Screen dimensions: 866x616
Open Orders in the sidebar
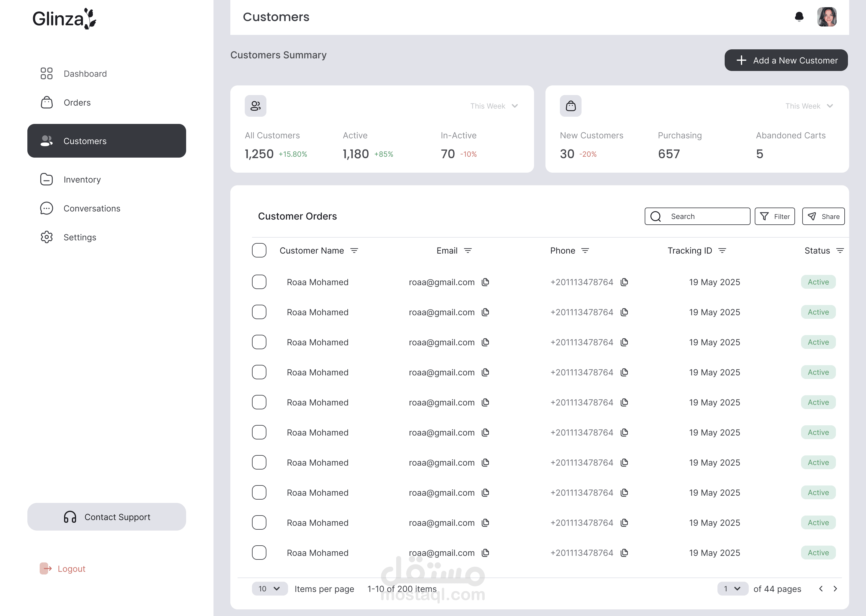pyautogui.click(x=66, y=102)
